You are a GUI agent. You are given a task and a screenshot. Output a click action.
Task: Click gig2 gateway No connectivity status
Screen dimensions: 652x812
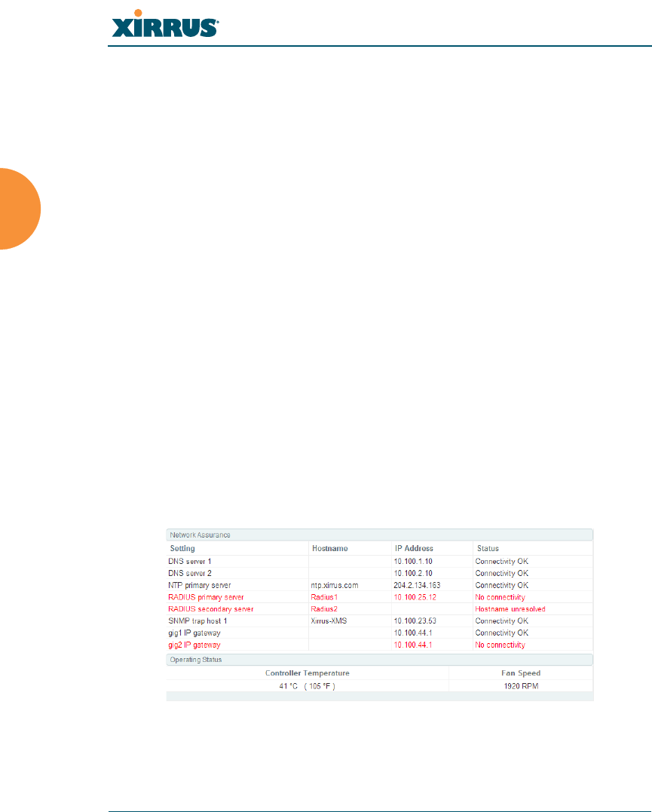point(500,645)
